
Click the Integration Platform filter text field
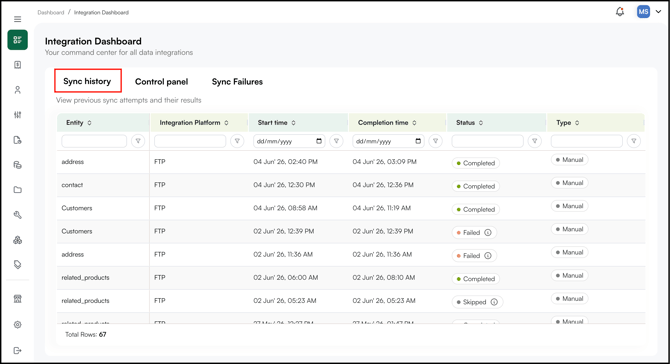point(190,141)
